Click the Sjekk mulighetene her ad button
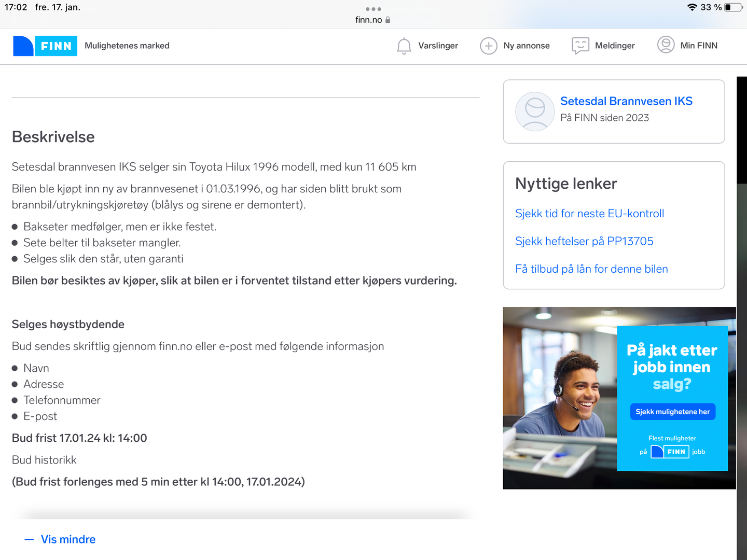747x560 pixels. tap(673, 412)
